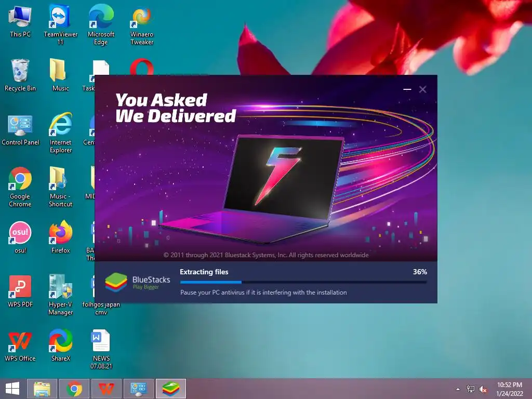Open the Music folder on desktop
Image resolution: width=532 pixels, height=399 pixels.
(60, 75)
